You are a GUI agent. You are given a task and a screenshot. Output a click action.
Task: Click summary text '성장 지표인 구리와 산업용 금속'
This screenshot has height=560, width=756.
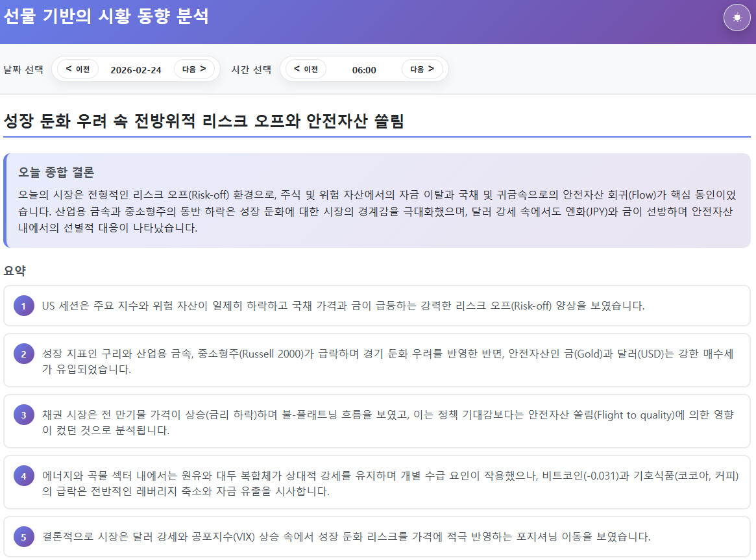tap(388, 361)
